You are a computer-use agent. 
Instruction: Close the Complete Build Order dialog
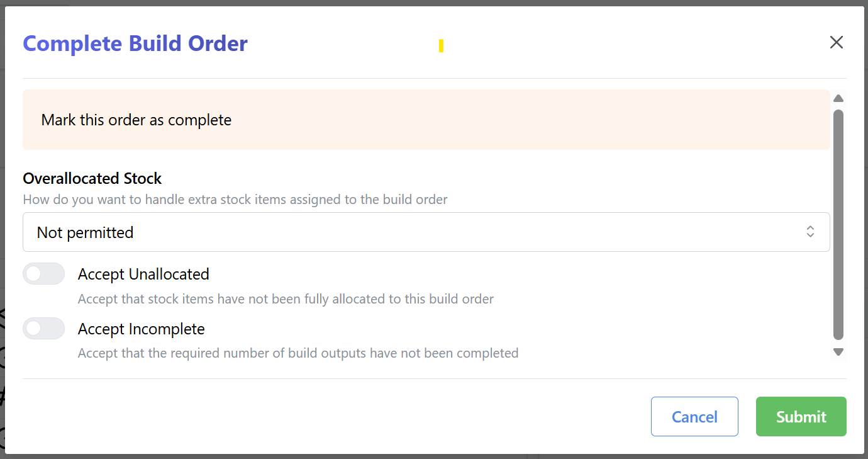tap(836, 43)
